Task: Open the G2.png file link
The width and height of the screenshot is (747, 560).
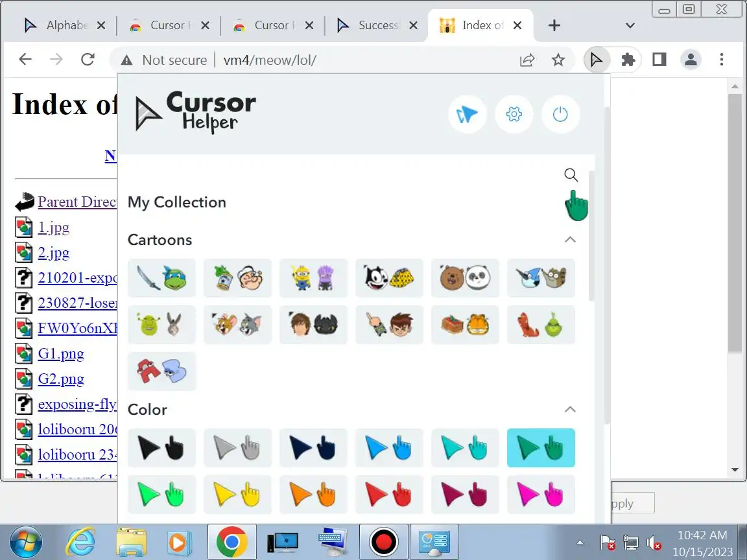Action: point(61,379)
